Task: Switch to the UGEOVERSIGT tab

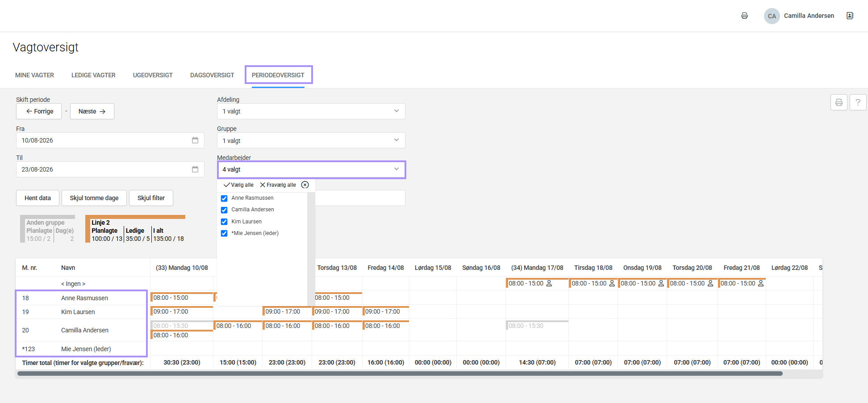Action: coord(153,75)
